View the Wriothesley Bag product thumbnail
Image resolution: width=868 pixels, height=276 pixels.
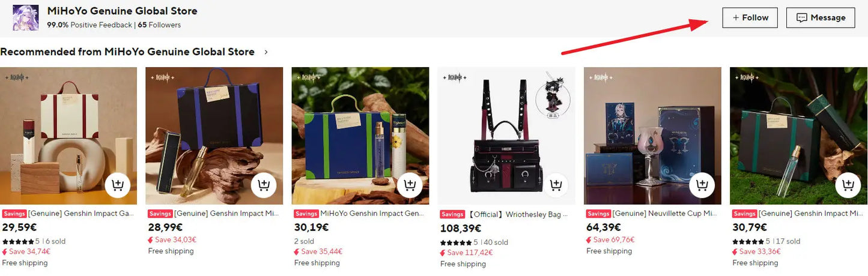pos(506,136)
